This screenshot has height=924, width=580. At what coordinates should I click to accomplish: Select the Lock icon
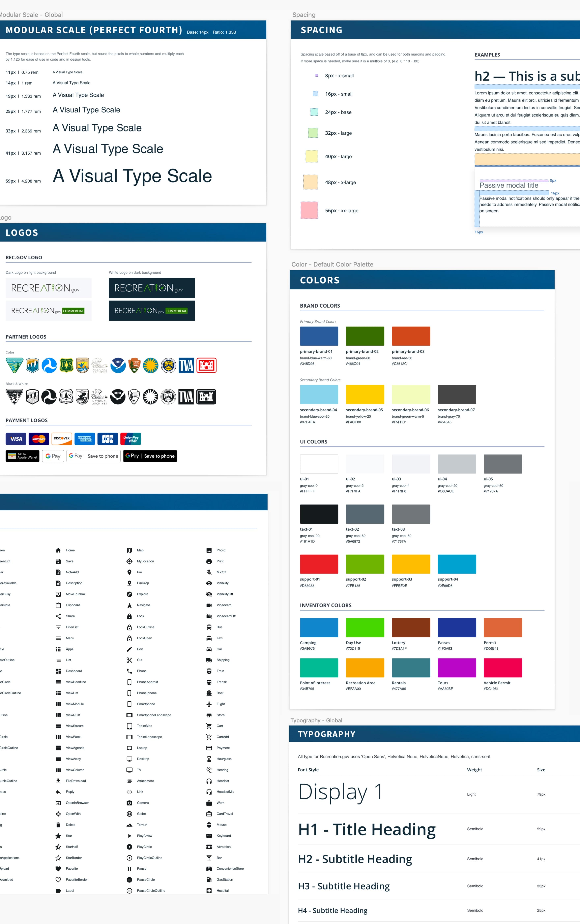click(x=129, y=616)
